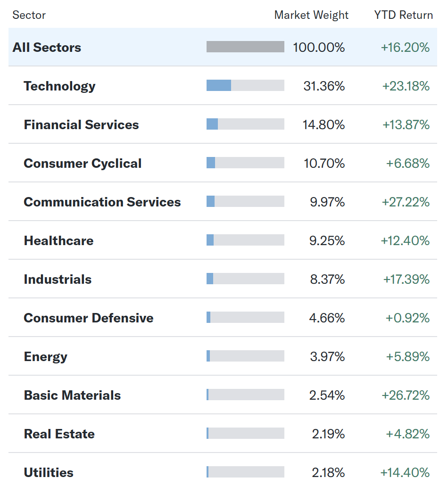Click Communication Services +27.22% YTD return

[406, 202]
